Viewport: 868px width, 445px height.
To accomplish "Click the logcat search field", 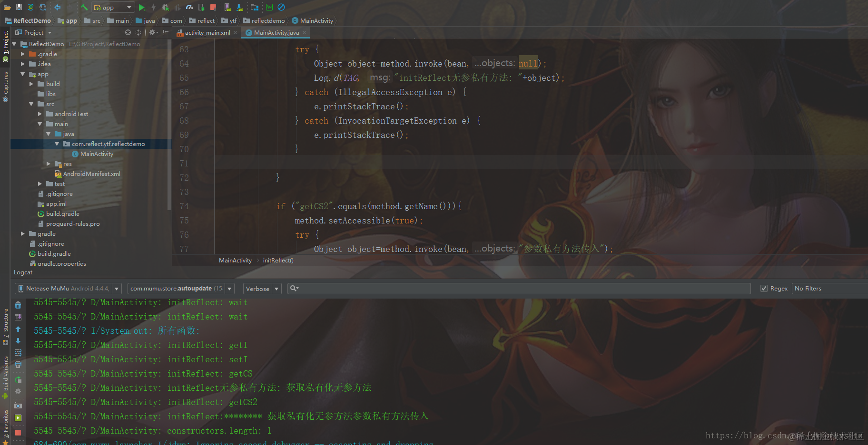I will [x=520, y=289].
